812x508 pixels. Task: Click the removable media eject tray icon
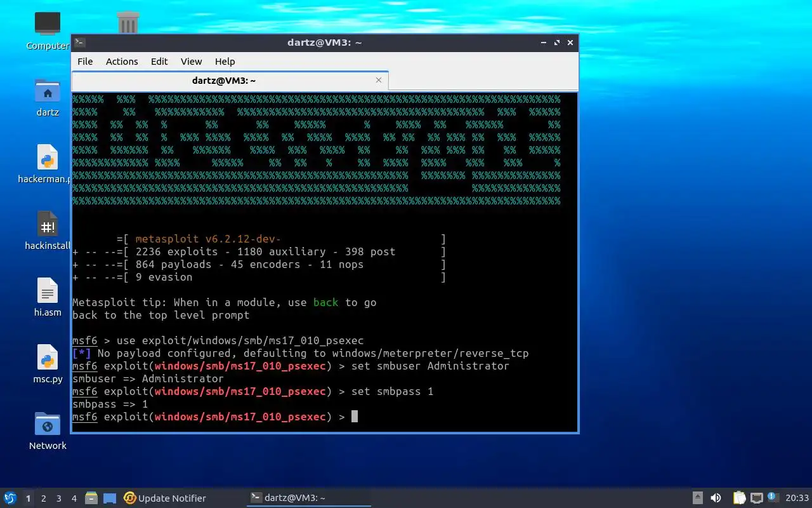(697, 498)
